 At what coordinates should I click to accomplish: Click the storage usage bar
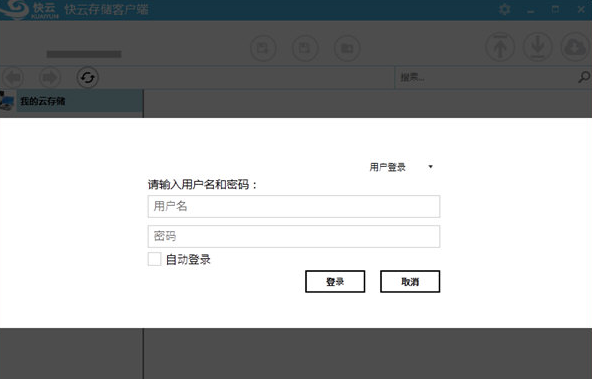coord(84,54)
